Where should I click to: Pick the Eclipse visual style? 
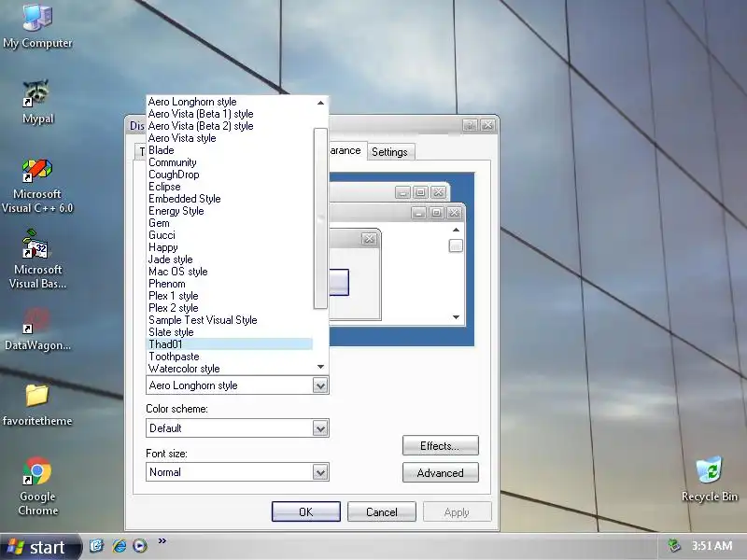[x=229, y=187]
